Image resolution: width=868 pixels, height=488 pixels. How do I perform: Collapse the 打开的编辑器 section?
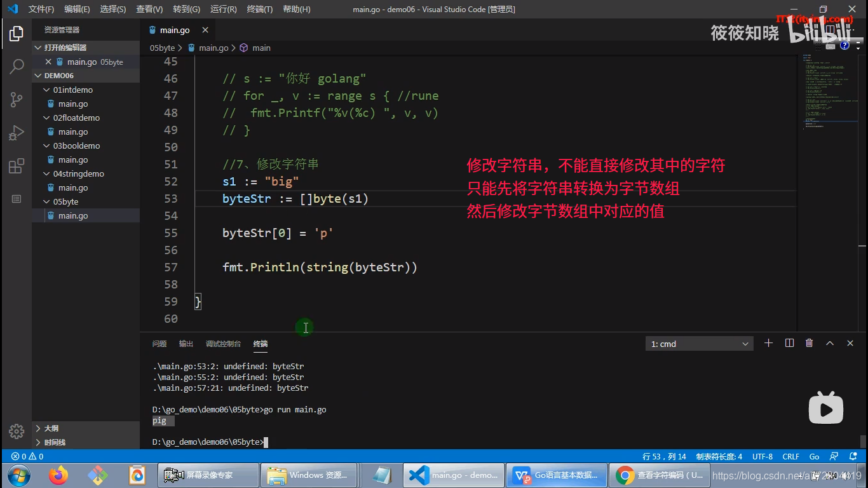point(86,48)
